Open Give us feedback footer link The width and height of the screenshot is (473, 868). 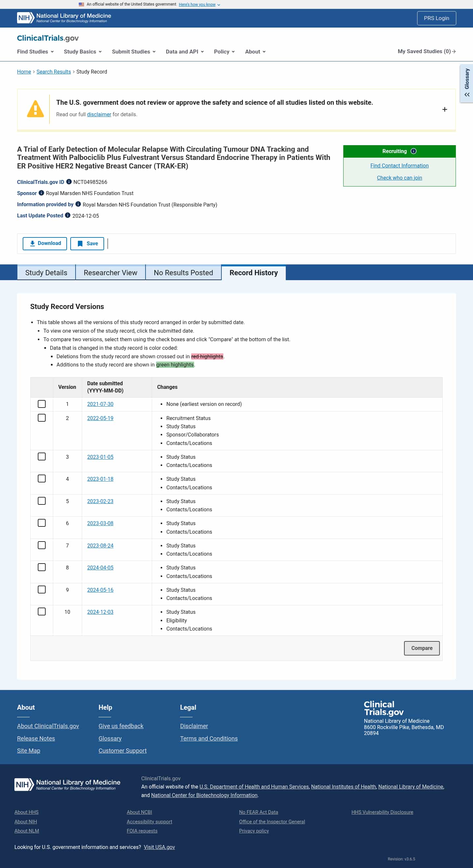[121, 726]
